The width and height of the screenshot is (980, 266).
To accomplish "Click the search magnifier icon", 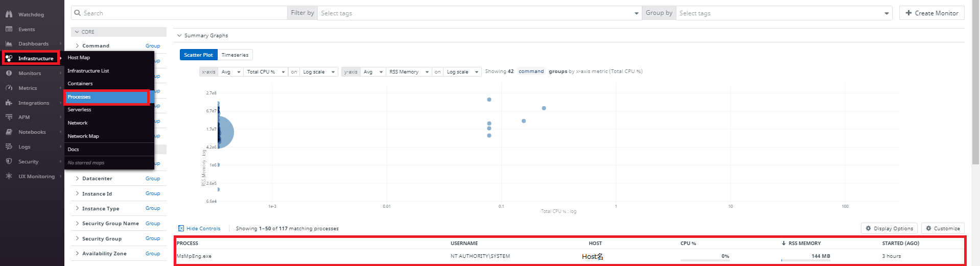I will 78,13.
